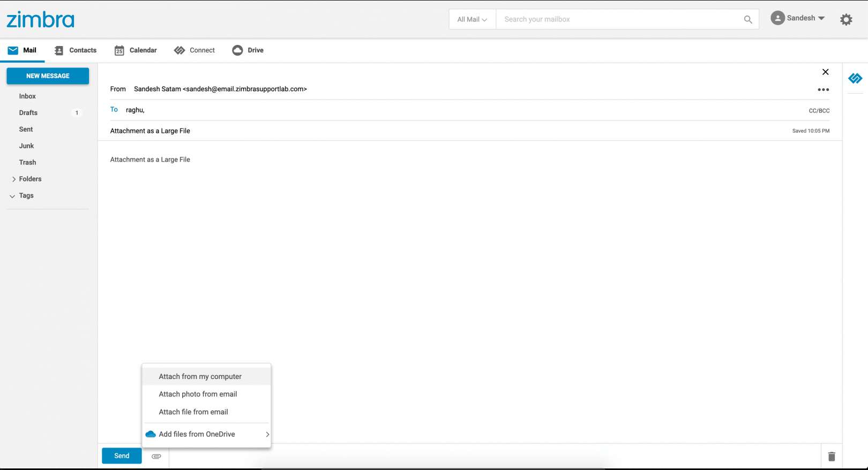Choose Attach from my computer

coord(206,376)
